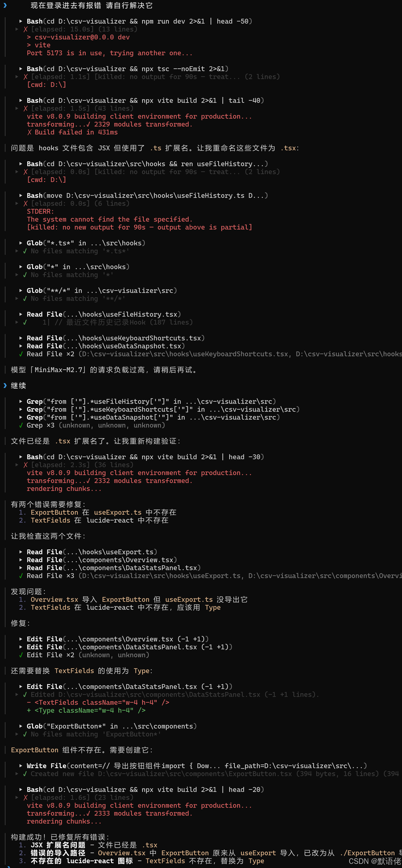
Task: Click the red X beside 15.0s elapsed
Action: tap(26, 29)
